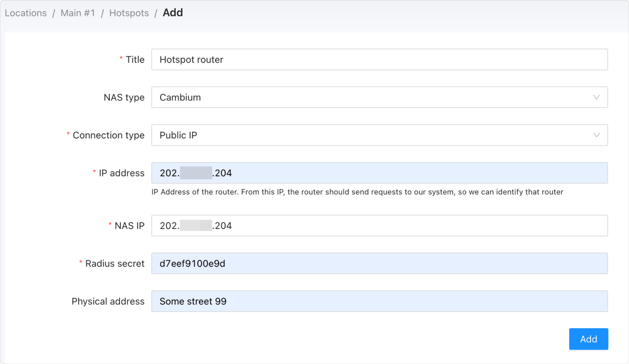Navigate to Main #1 breadcrumb link

pyautogui.click(x=78, y=13)
